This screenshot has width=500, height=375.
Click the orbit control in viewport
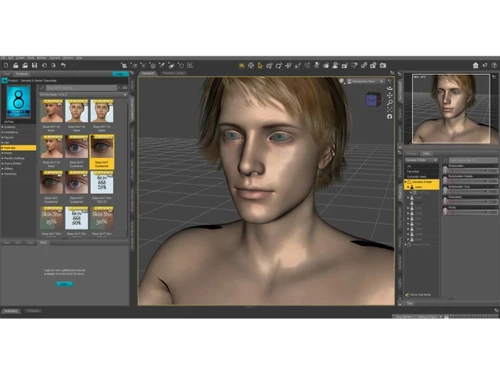point(389,88)
